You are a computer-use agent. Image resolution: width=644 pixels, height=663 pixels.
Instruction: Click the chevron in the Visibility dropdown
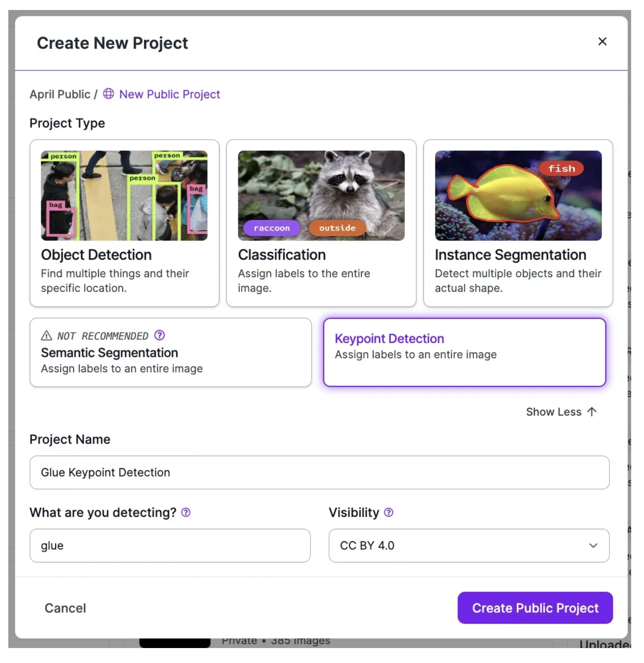coord(593,545)
